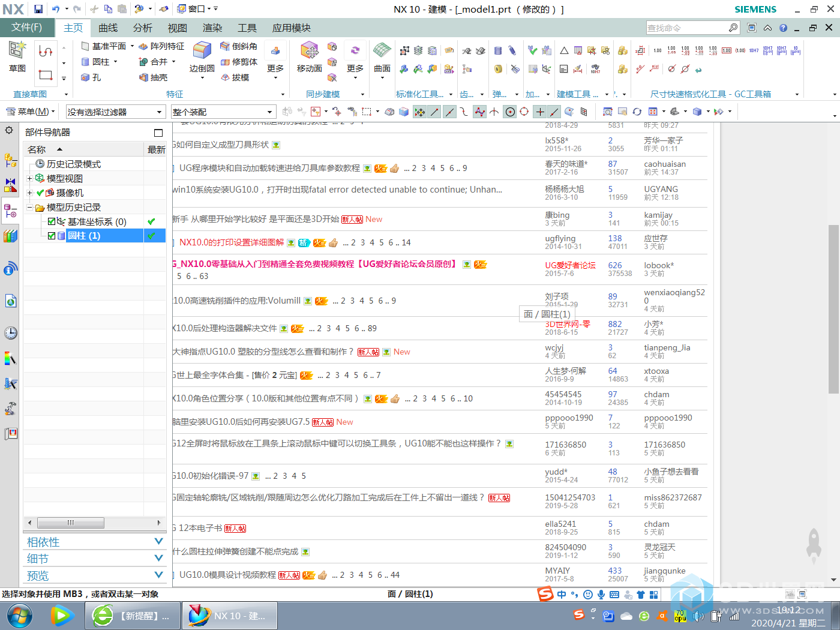Open navigator settings gear icon

tap(9, 130)
